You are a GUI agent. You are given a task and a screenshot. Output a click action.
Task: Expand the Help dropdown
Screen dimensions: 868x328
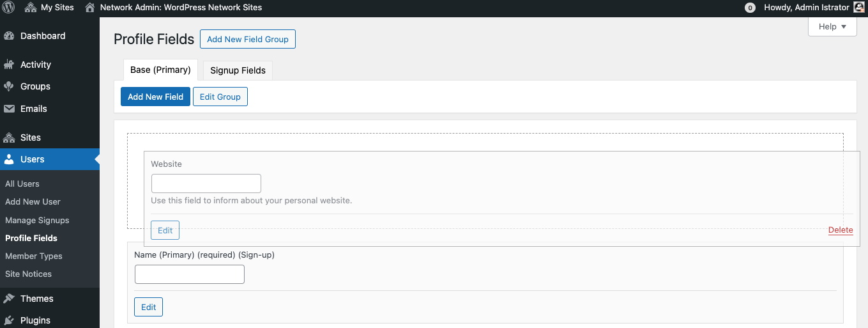coord(832,26)
